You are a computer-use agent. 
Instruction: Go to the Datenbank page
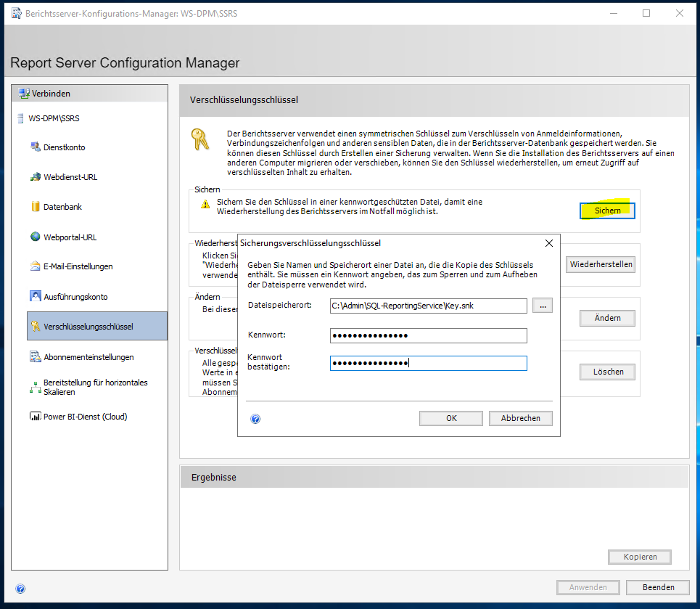point(62,206)
